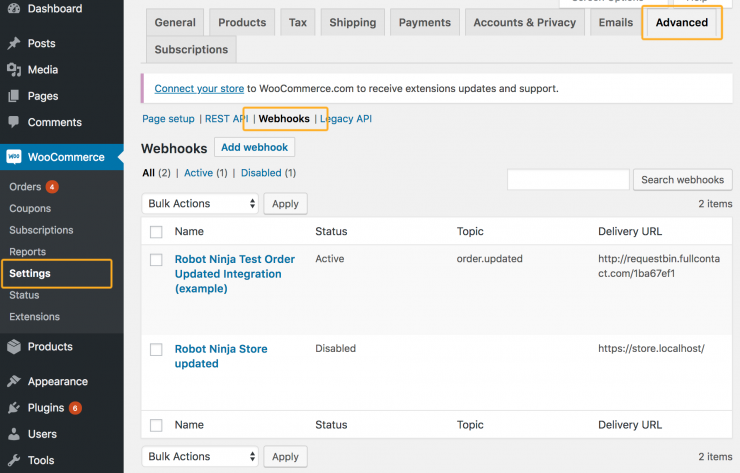Click the Pages icon in sidebar
The width and height of the screenshot is (740, 473).
[14, 96]
